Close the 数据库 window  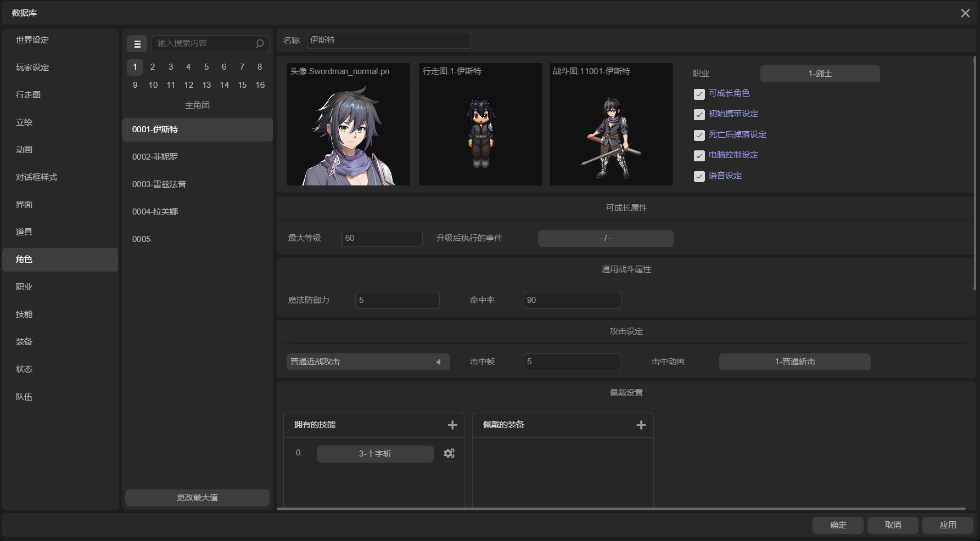tap(965, 13)
